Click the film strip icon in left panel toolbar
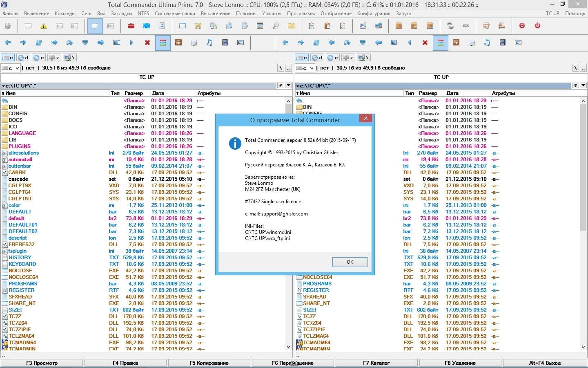The width and height of the screenshot is (588, 368). point(225,43)
